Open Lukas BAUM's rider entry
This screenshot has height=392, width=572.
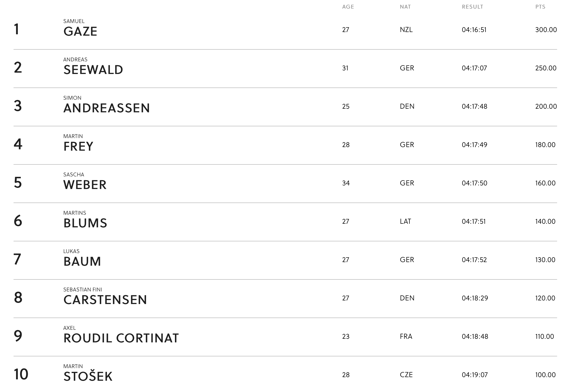tap(82, 262)
